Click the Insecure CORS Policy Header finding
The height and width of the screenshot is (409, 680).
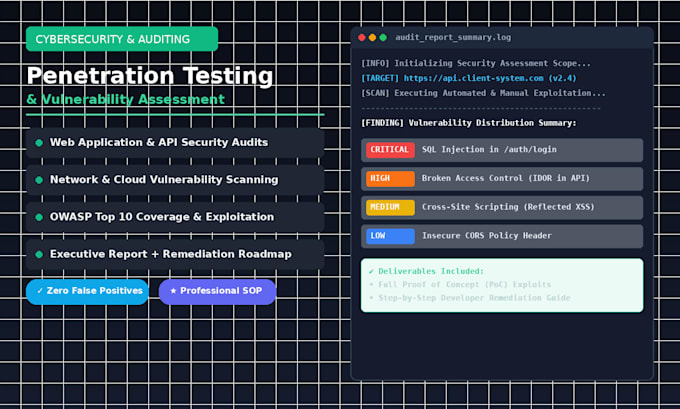point(487,236)
